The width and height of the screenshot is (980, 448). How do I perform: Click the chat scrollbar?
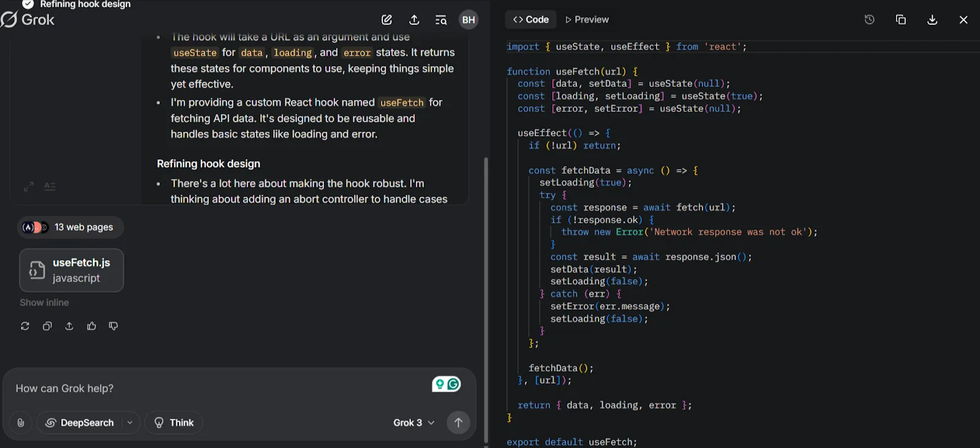pos(486,300)
